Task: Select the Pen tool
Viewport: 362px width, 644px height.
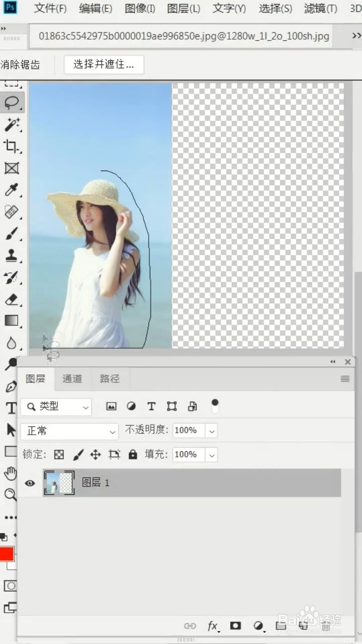Action: pyautogui.click(x=10, y=386)
